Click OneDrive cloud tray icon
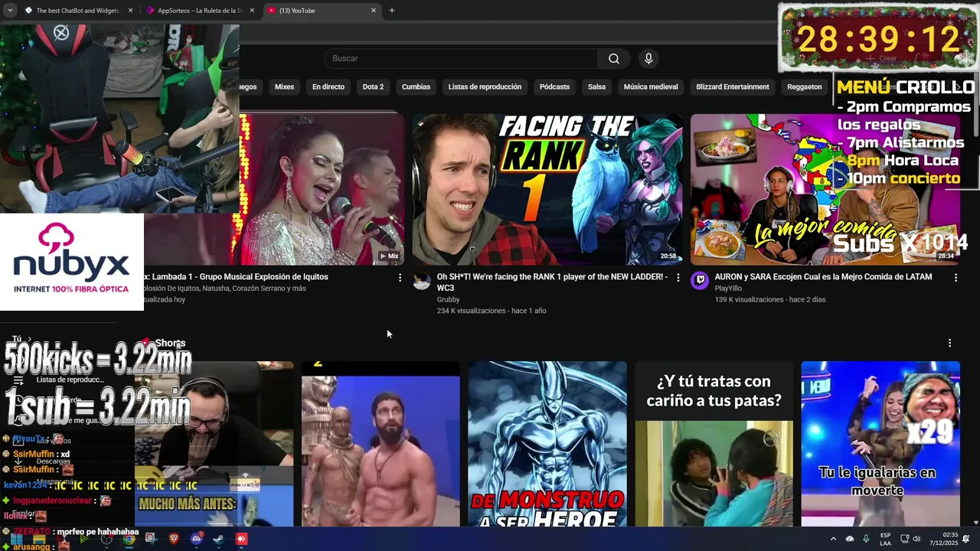 pos(850,540)
